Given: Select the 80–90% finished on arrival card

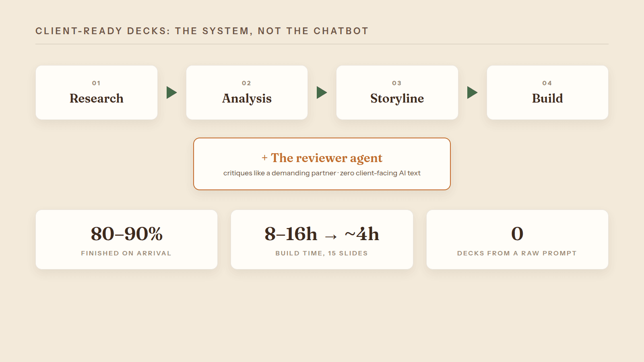Looking at the screenshot, I should [x=126, y=239].
